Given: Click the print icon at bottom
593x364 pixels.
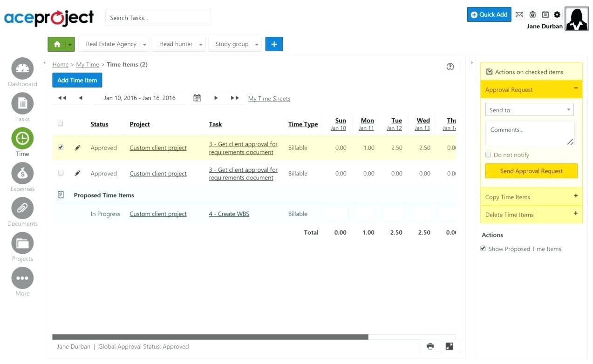Looking at the screenshot, I should pos(430,346).
